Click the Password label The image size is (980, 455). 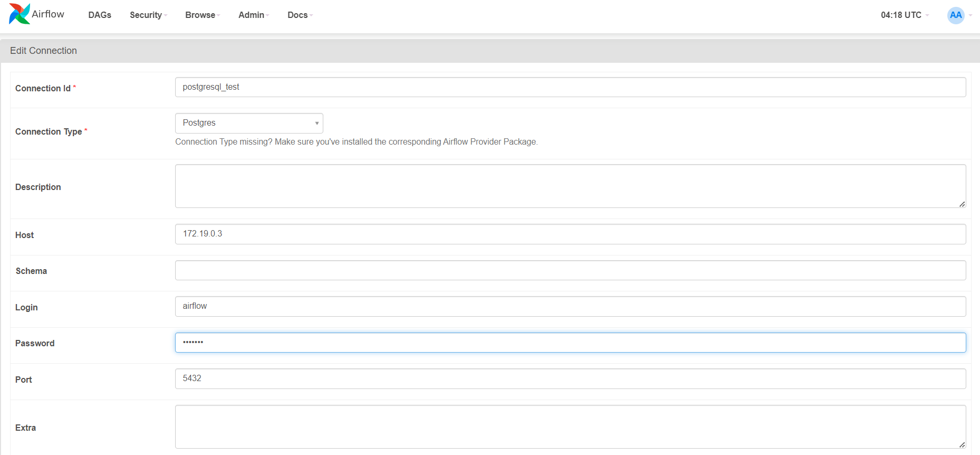coord(35,343)
